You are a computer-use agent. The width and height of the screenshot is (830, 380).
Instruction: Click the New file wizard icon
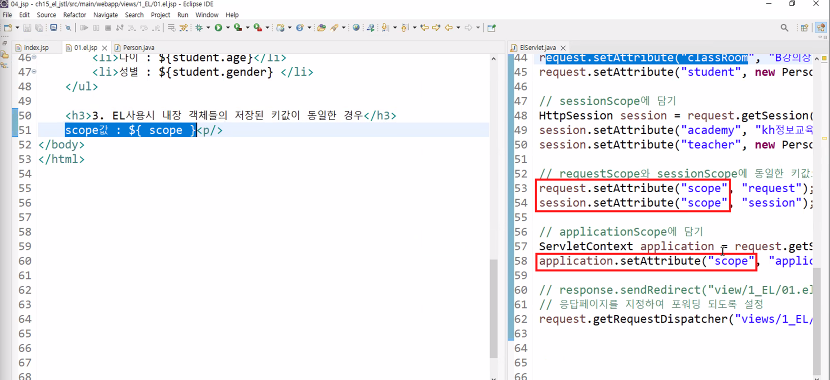[8, 28]
